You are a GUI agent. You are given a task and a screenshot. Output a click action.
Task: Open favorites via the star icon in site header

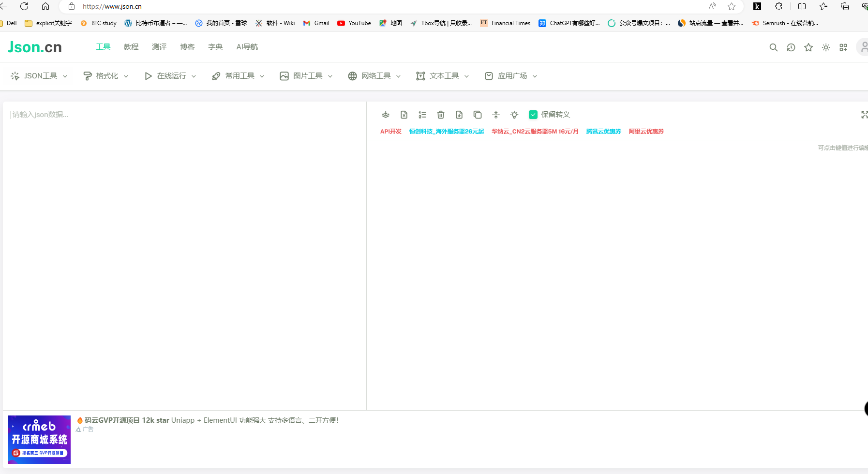click(x=808, y=47)
